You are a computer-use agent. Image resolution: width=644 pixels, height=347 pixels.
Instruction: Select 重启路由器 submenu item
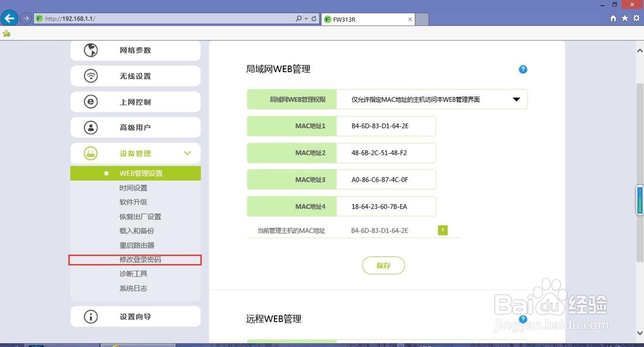[x=137, y=245]
